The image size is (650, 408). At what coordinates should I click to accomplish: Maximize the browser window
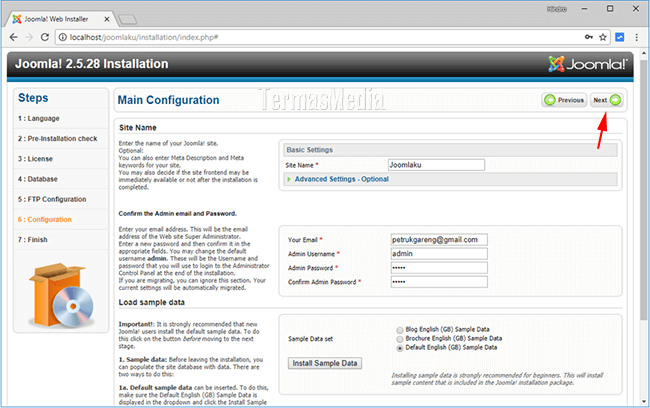click(x=610, y=9)
